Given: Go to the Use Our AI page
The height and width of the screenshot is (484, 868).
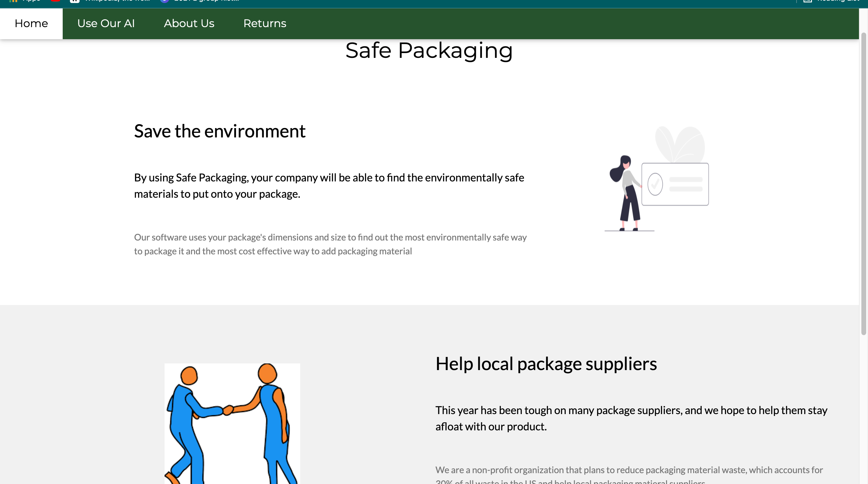Looking at the screenshot, I should [106, 24].
